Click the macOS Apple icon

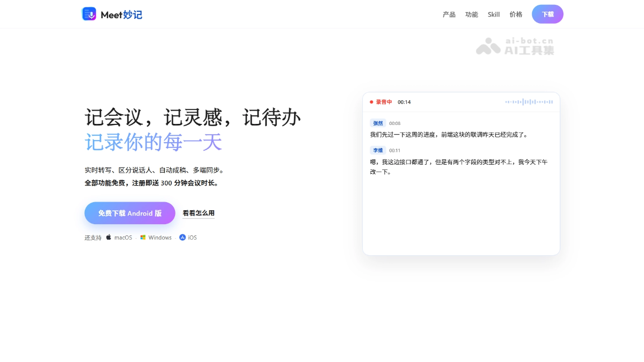(x=108, y=237)
